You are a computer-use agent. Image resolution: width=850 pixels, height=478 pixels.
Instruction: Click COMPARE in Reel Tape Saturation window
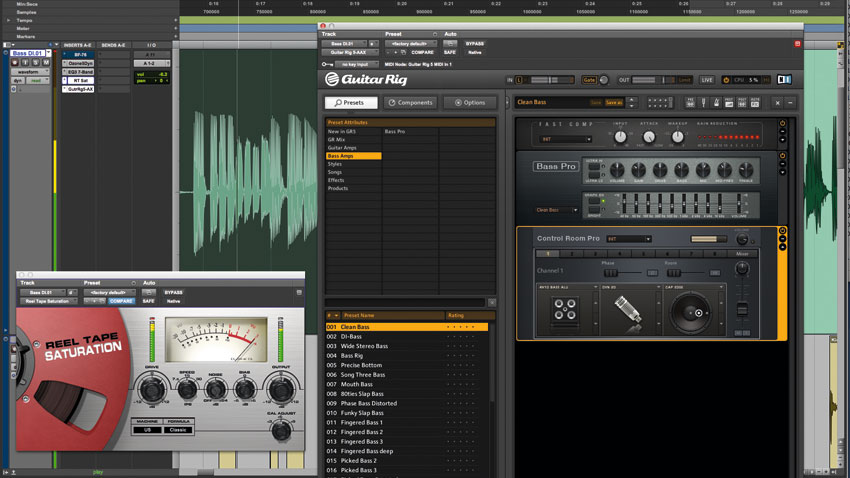(x=121, y=301)
